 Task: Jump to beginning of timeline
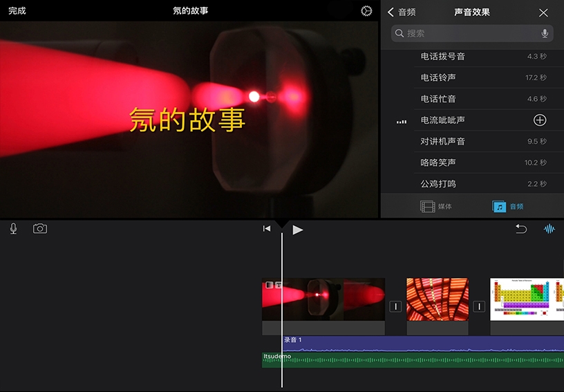pyautogui.click(x=267, y=230)
